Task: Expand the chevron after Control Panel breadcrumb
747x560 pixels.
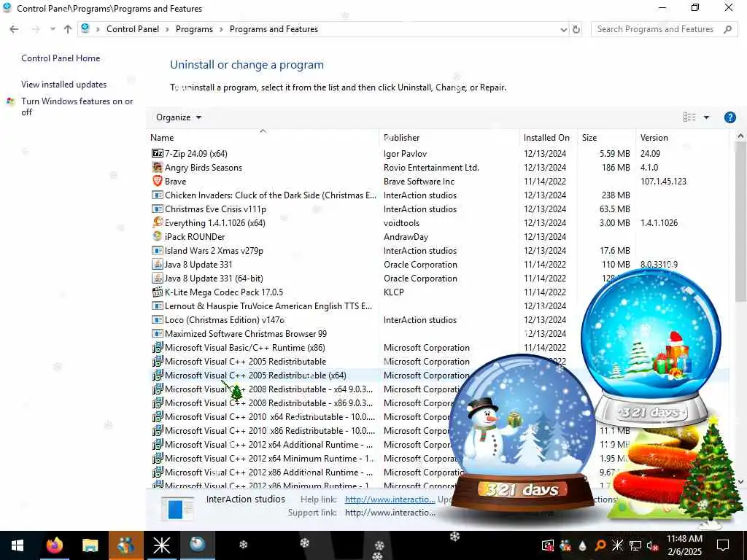Action: (167, 29)
